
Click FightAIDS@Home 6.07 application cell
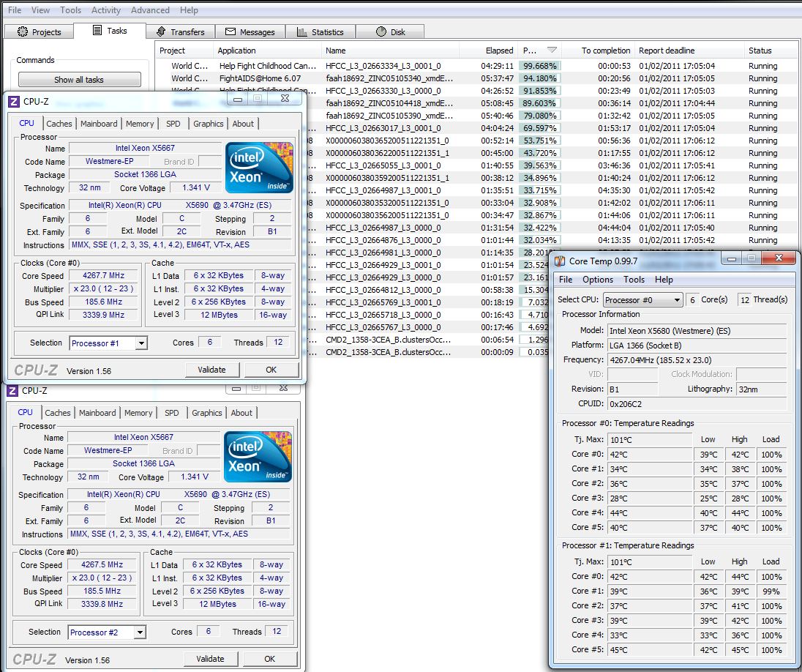tap(261, 78)
